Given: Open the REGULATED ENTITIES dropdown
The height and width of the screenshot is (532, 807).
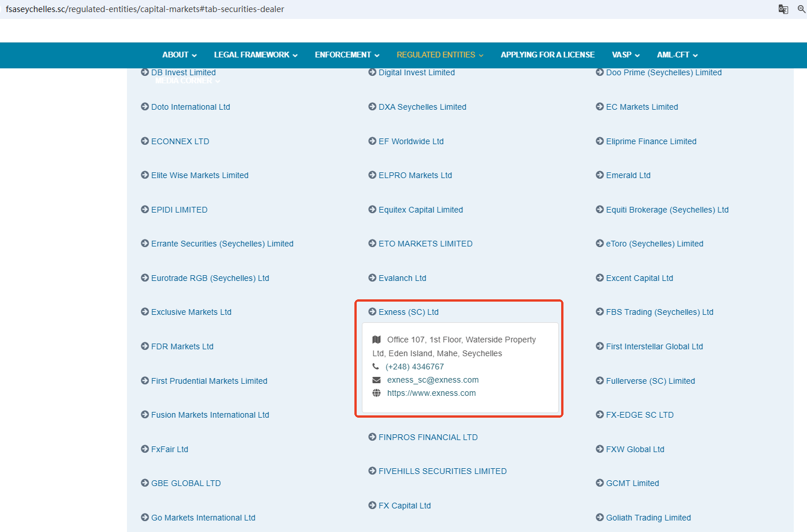Looking at the screenshot, I should click(x=440, y=55).
